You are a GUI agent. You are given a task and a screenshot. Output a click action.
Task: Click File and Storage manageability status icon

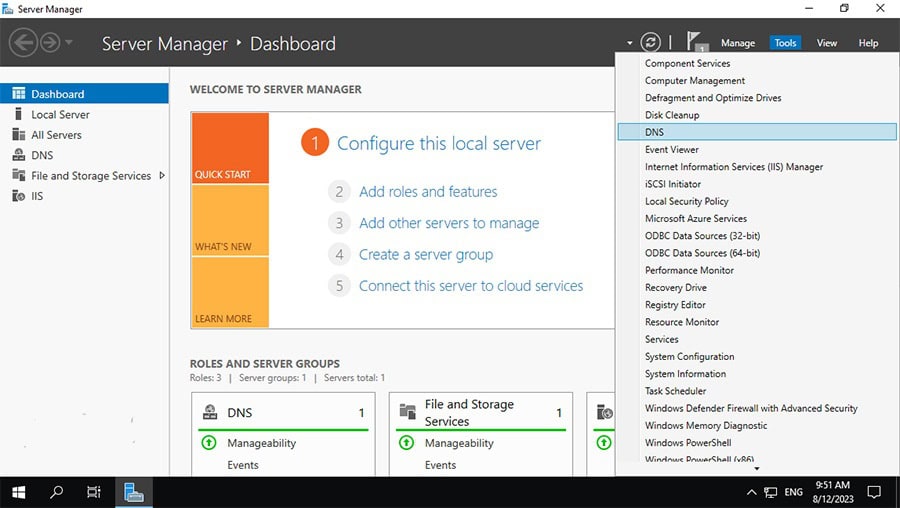click(406, 443)
